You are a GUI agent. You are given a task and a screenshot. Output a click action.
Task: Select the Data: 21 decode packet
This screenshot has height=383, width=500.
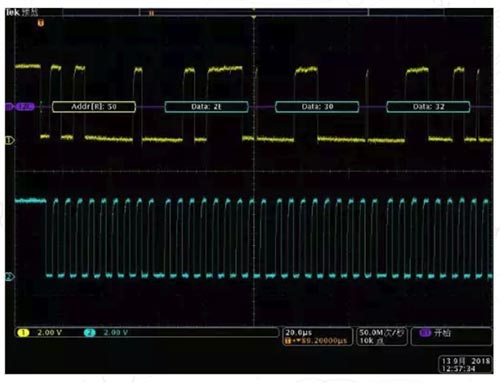click(206, 107)
